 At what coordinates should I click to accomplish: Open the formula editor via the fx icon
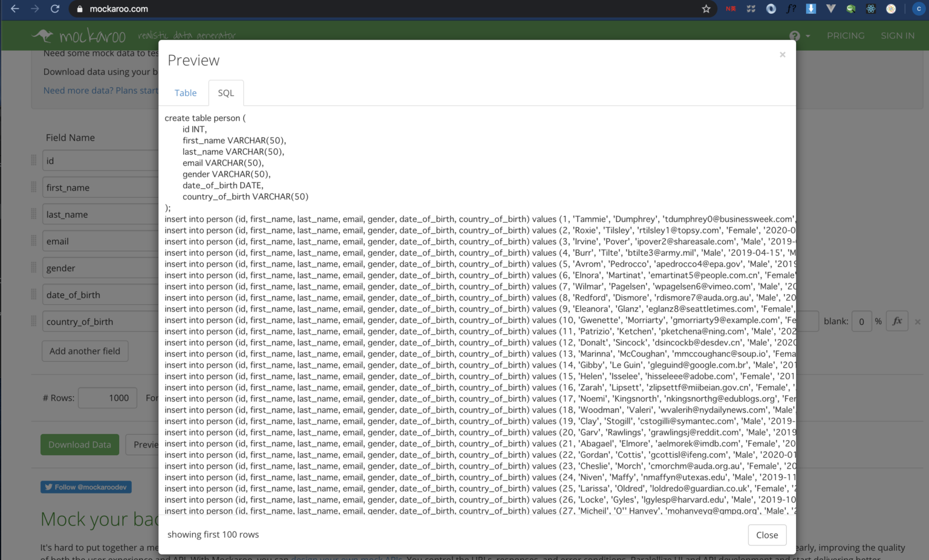click(x=897, y=321)
